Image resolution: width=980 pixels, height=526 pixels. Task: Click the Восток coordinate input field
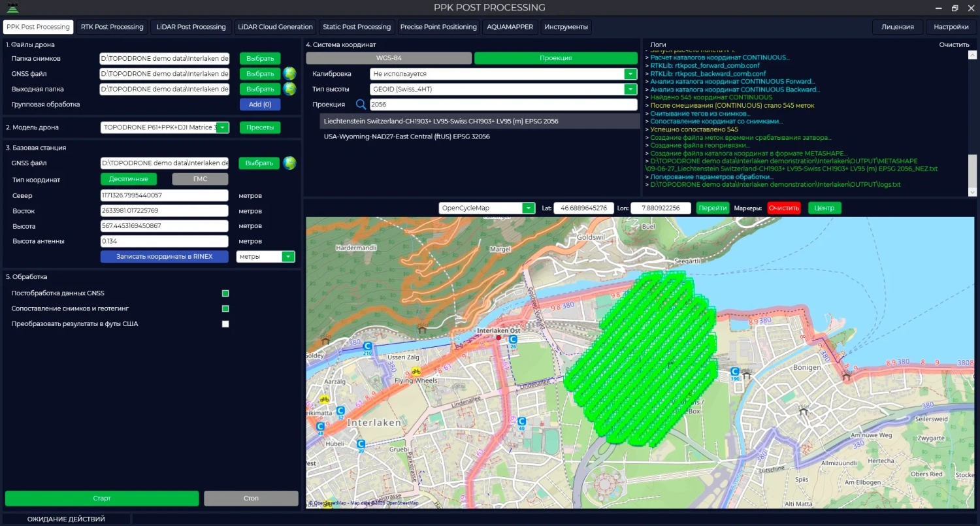pos(164,211)
